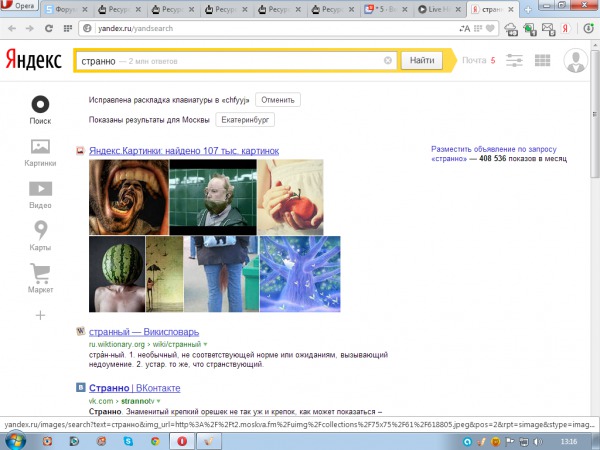
Task: Open 'странный — Викисловарь' result
Action: pyautogui.click(x=144, y=332)
